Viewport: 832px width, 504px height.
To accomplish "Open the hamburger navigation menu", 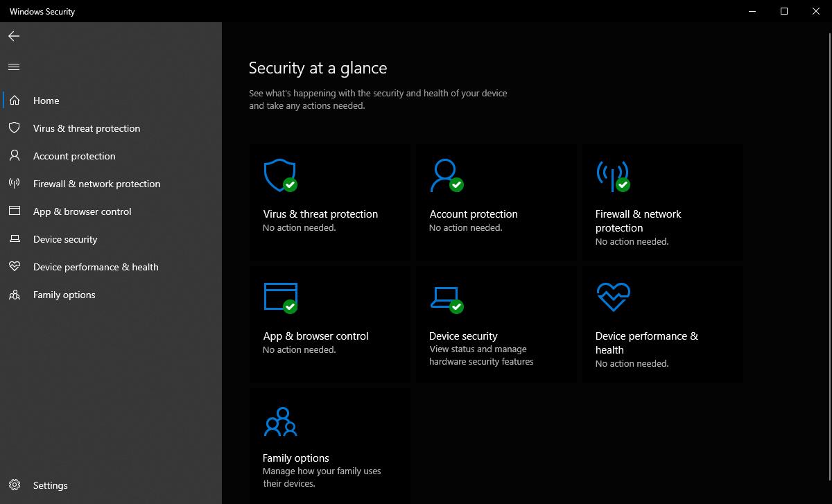I will click(14, 67).
